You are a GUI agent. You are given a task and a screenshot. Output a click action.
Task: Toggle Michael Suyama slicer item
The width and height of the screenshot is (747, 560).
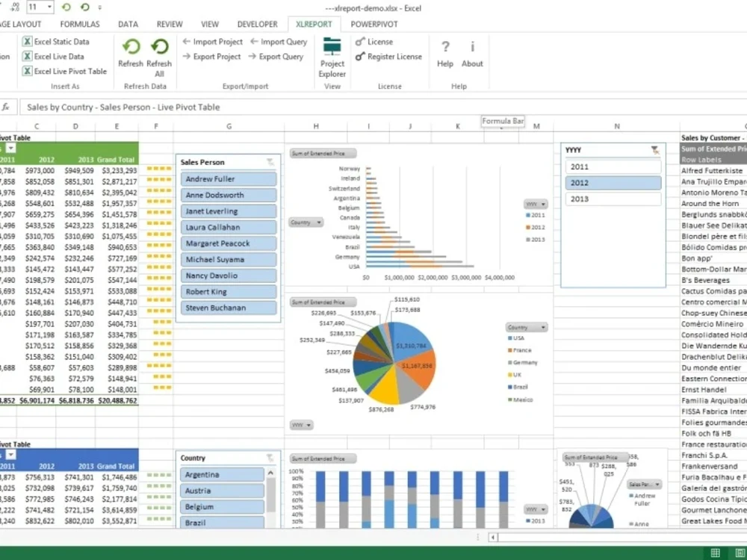point(228,260)
